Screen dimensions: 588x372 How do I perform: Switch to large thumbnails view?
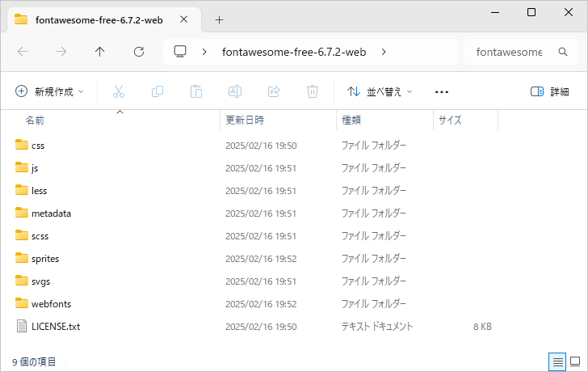pyautogui.click(x=575, y=361)
